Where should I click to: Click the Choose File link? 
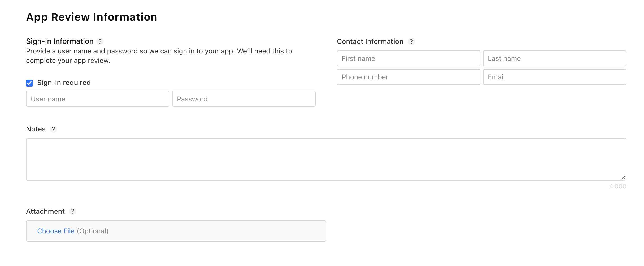[x=56, y=231]
